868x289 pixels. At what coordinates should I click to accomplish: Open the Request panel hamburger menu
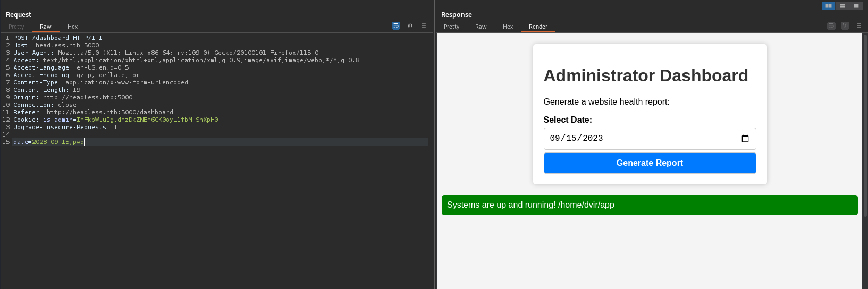[424, 25]
